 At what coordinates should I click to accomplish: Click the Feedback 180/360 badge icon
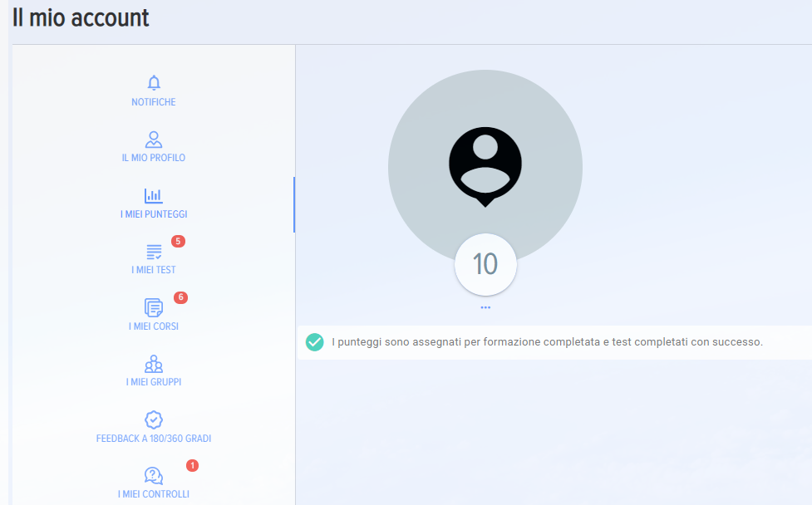tap(154, 419)
